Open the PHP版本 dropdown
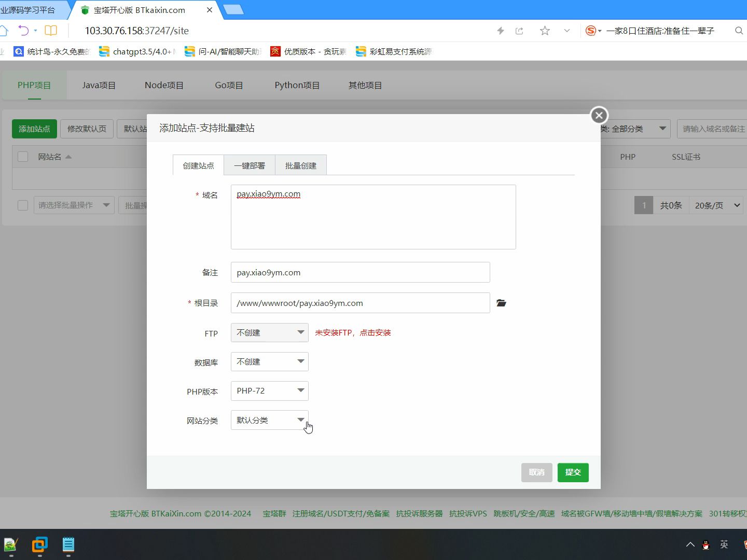The height and width of the screenshot is (560, 747). coord(270,390)
